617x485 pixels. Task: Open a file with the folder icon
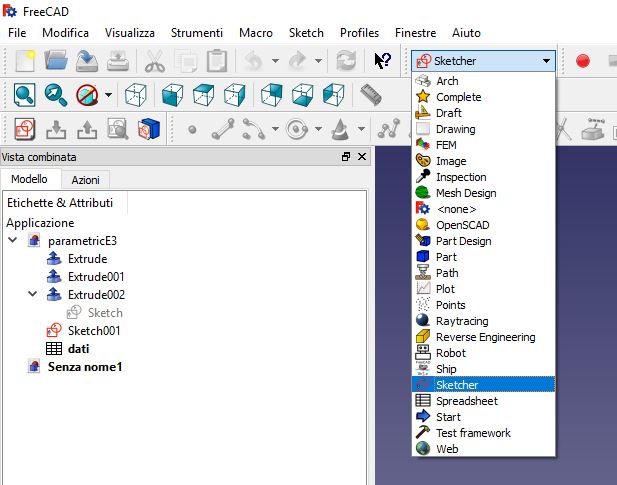(x=56, y=61)
